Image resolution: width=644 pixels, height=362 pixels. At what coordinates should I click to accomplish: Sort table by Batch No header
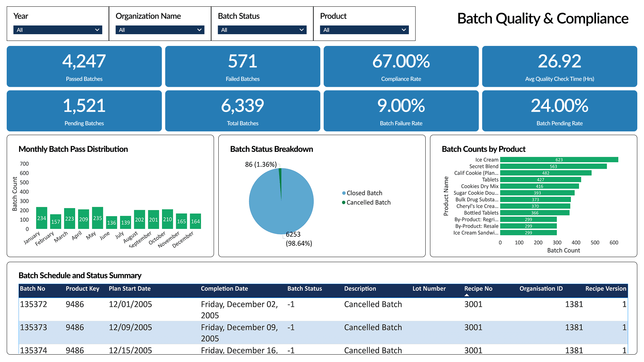32,289
